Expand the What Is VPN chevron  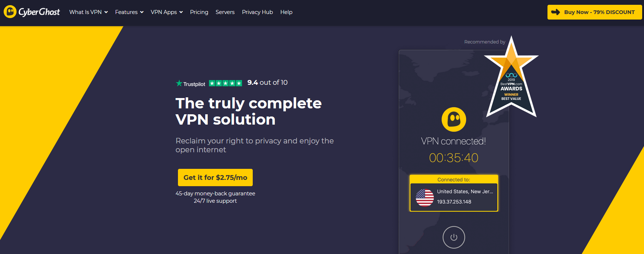click(x=106, y=12)
